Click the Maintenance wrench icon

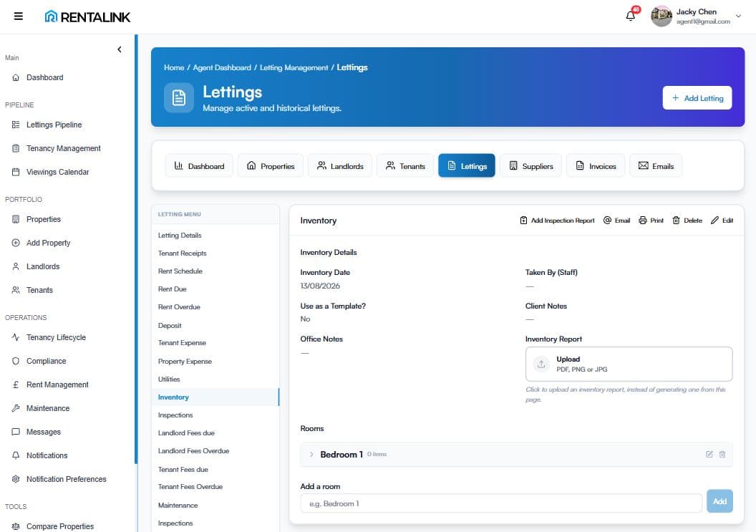[16, 409]
